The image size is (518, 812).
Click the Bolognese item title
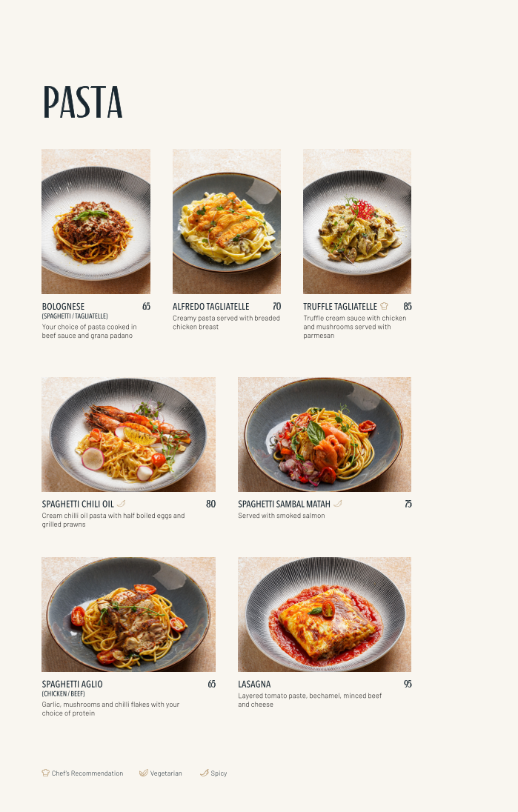pyautogui.click(x=63, y=307)
